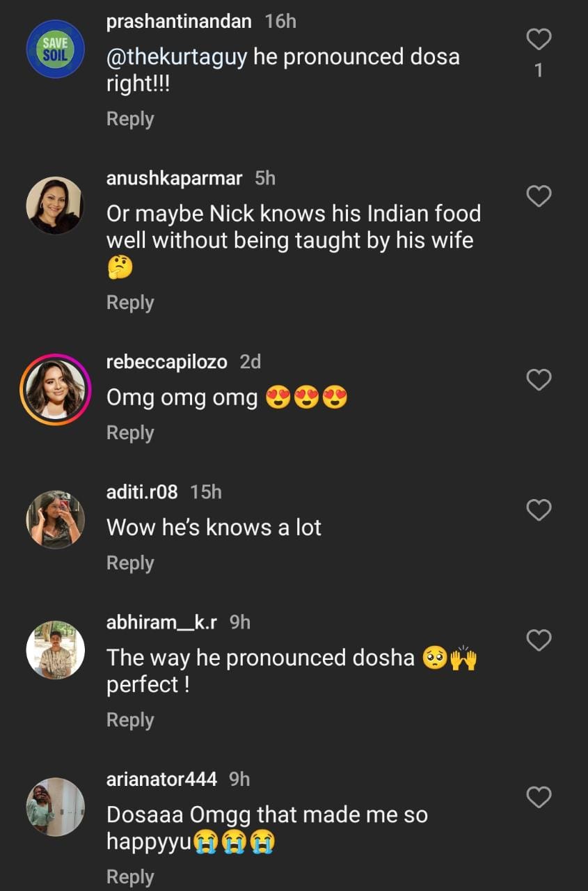Viewport: 588px width, 891px height.
Task: Like anushkaparmar's comment with heart
Action: click(x=539, y=197)
